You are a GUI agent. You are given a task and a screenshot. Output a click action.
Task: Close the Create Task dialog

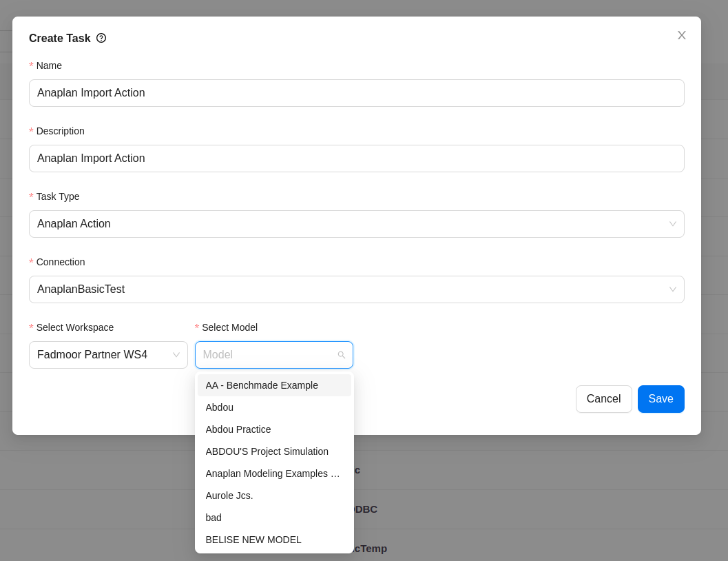pyautogui.click(x=681, y=35)
